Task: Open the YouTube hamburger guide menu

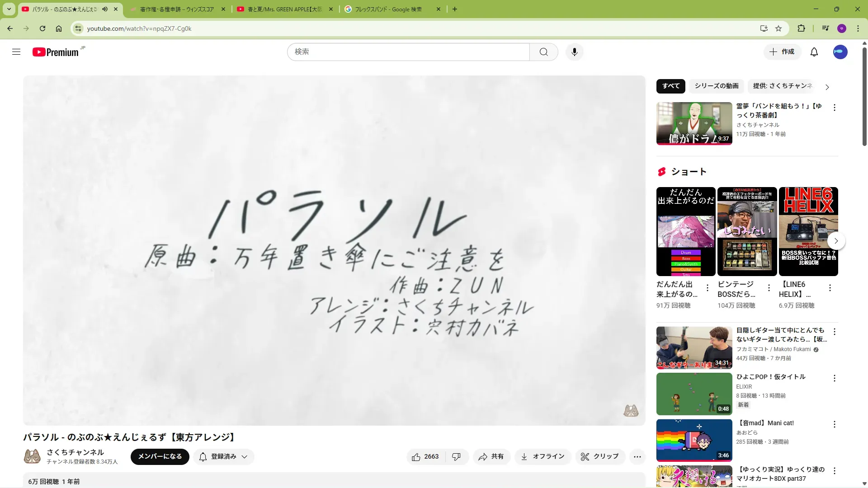Action: tap(16, 52)
